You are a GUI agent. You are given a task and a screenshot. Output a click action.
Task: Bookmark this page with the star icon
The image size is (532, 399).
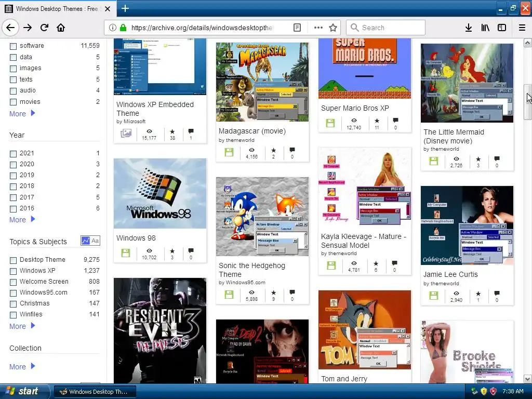point(333,28)
